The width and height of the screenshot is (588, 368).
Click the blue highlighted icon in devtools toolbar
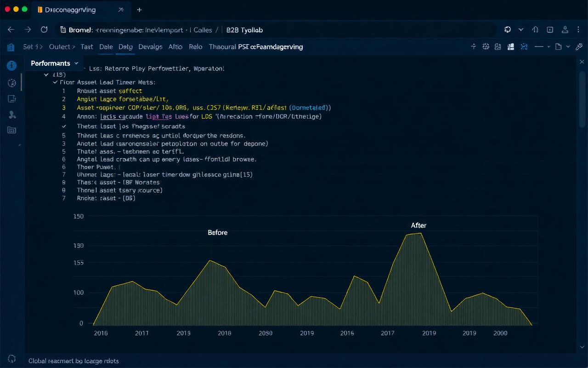point(524,46)
